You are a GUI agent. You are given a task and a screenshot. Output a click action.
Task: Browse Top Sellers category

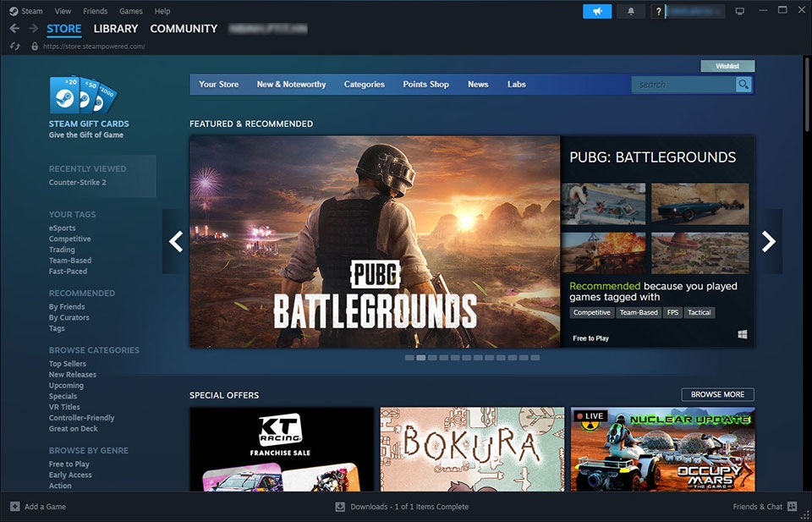68,364
